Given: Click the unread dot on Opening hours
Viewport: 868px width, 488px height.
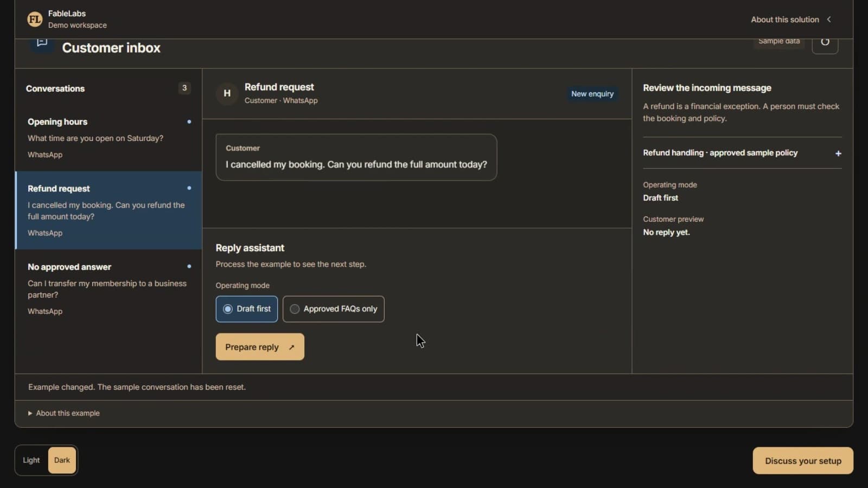Looking at the screenshot, I should click(x=189, y=122).
